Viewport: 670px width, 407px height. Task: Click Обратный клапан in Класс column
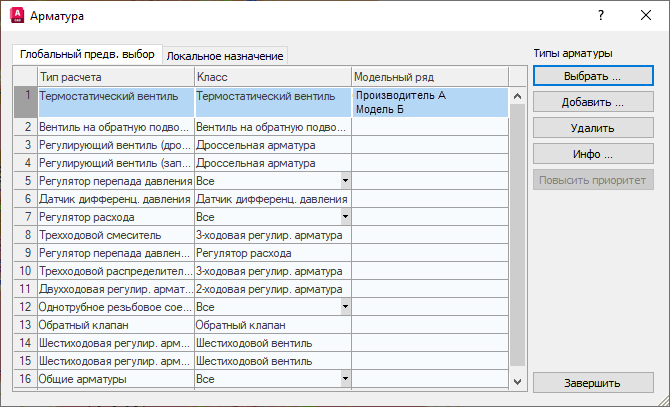pyautogui.click(x=273, y=325)
